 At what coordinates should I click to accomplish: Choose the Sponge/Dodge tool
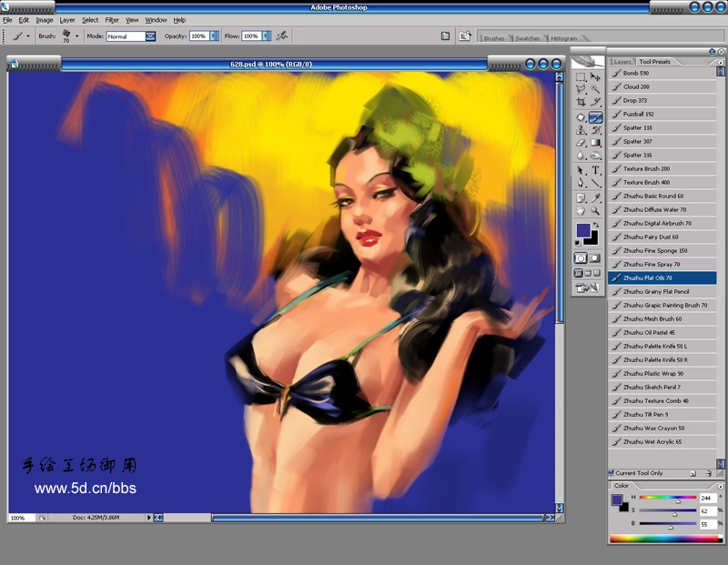tap(595, 156)
